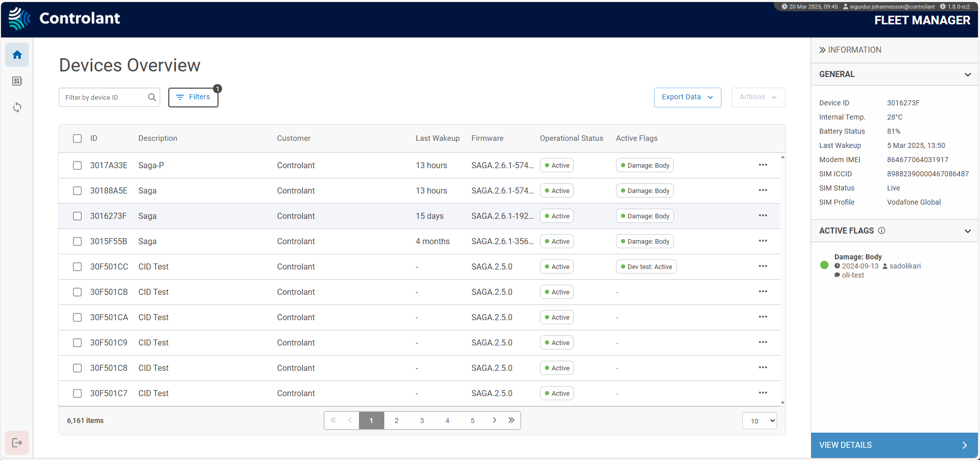Sort by ID column header

pos(94,138)
